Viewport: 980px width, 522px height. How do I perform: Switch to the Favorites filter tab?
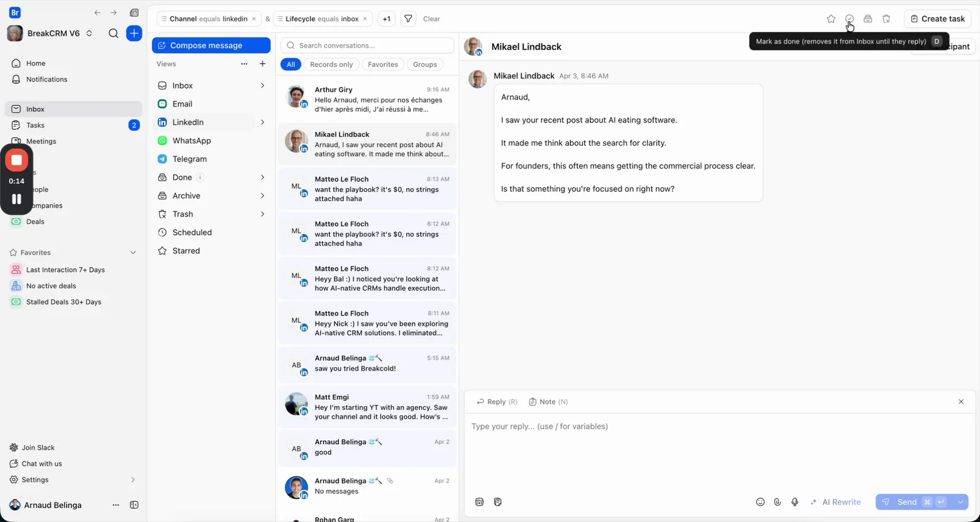pyautogui.click(x=383, y=64)
